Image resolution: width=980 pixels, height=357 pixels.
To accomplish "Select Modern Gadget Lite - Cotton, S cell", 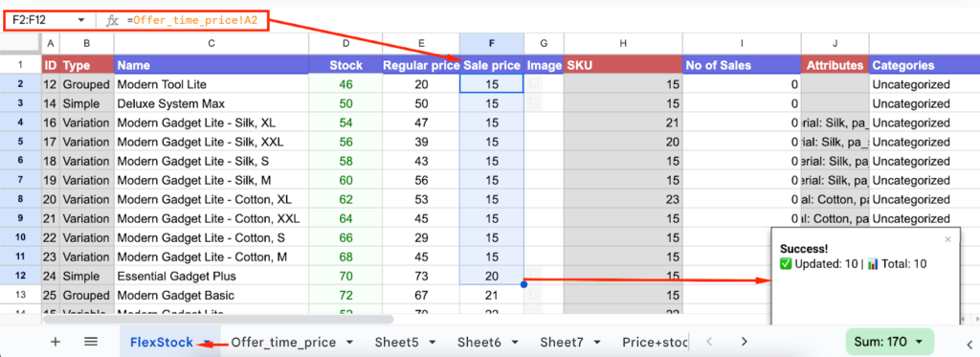I will 212,237.
